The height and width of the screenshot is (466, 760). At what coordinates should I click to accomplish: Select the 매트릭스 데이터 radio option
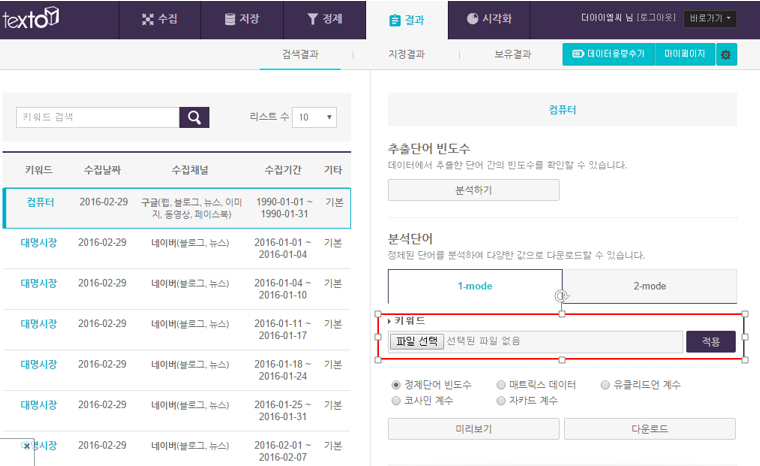501,384
